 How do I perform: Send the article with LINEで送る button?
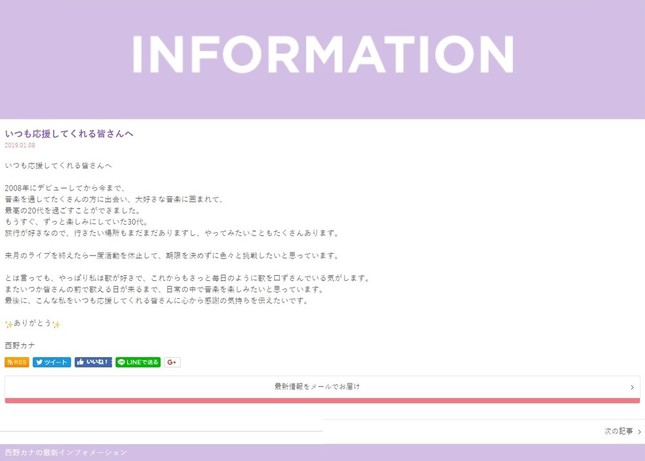coord(138,362)
